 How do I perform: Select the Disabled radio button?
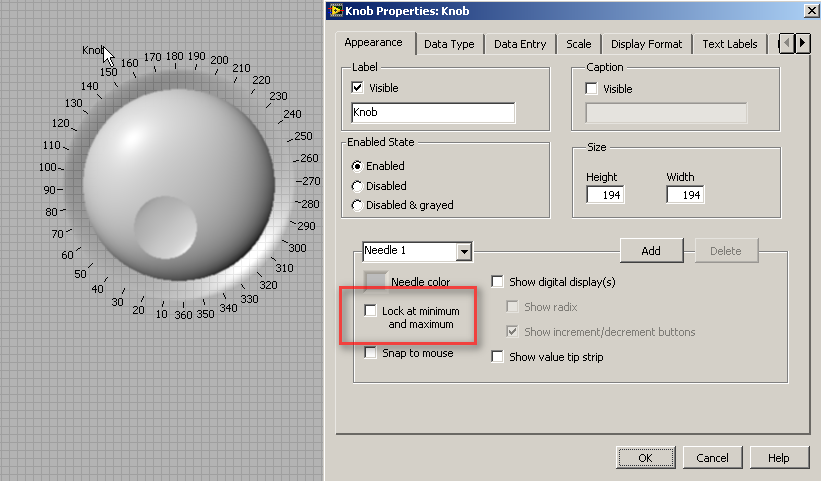click(x=357, y=186)
